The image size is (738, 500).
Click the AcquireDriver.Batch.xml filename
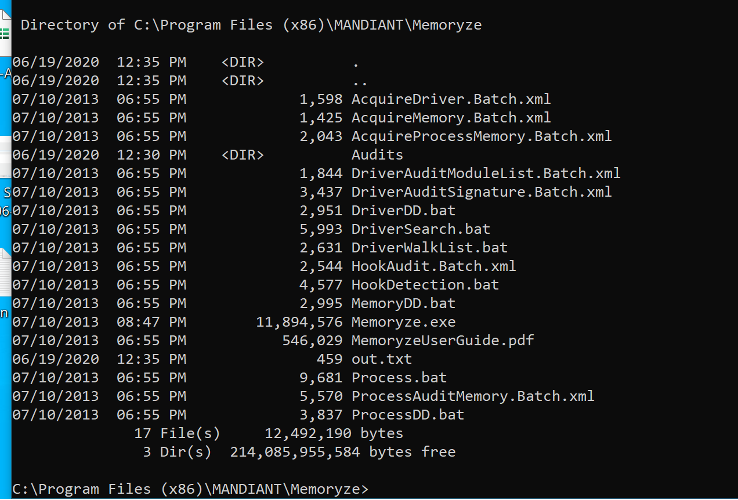click(451, 99)
